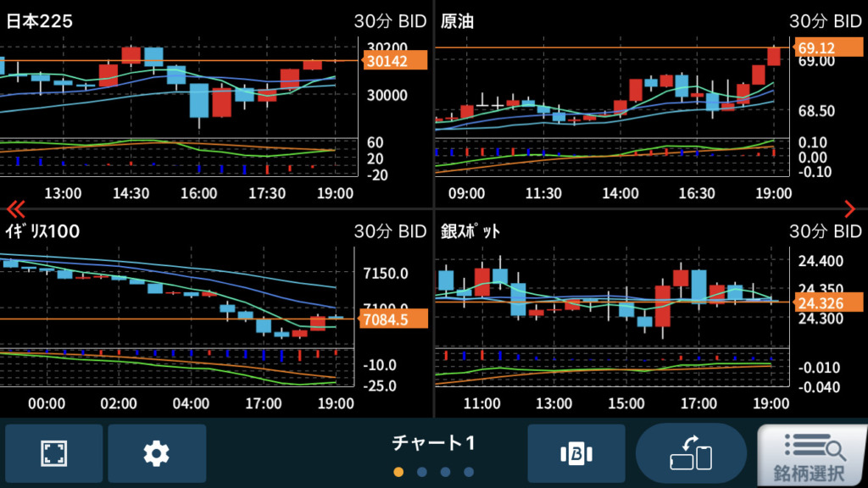Select second page indicator dot
868x488 pixels.
422,472
